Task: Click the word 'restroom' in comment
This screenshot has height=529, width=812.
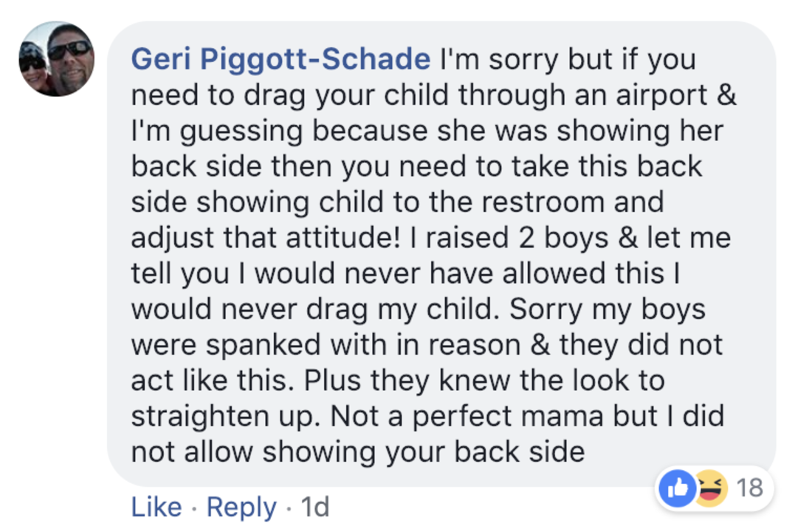Action: coord(543,202)
